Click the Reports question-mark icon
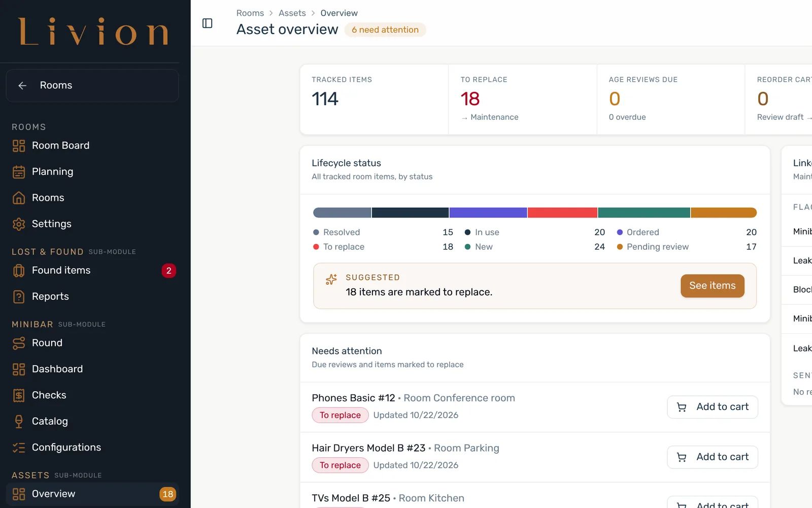The height and width of the screenshot is (508, 812). (19, 297)
